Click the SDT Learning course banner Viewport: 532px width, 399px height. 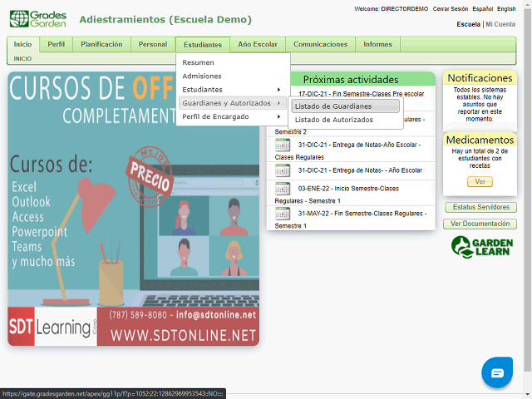click(x=133, y=209)
